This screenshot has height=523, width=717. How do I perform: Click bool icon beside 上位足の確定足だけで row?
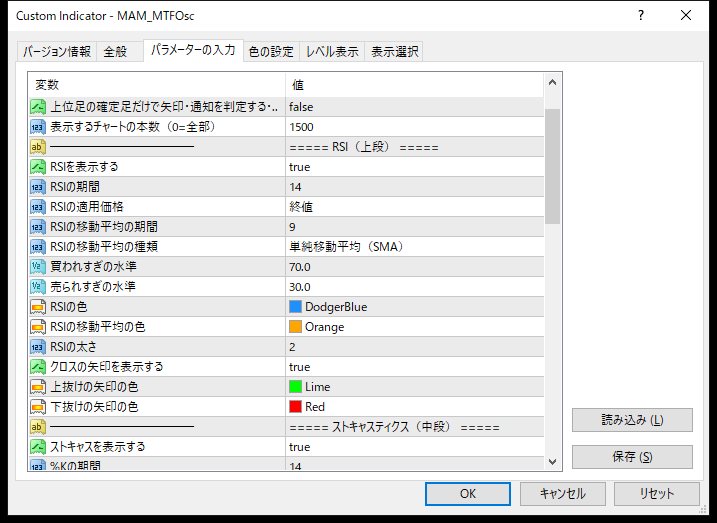click(38, 107)
